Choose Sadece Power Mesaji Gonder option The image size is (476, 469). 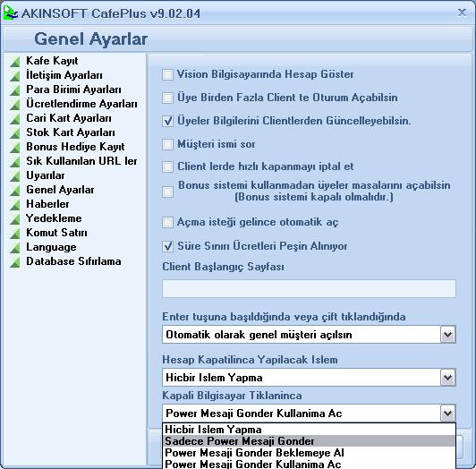click(309, 441)
